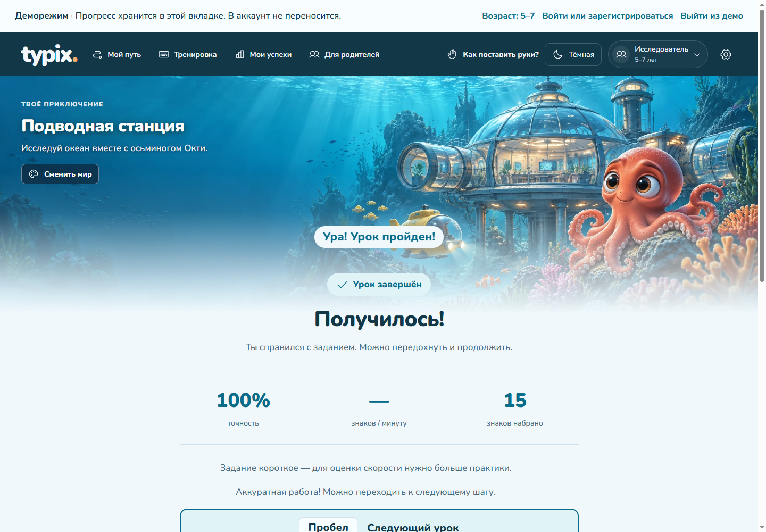
Task: Click Выйти из демо
Action: [712, 16]
